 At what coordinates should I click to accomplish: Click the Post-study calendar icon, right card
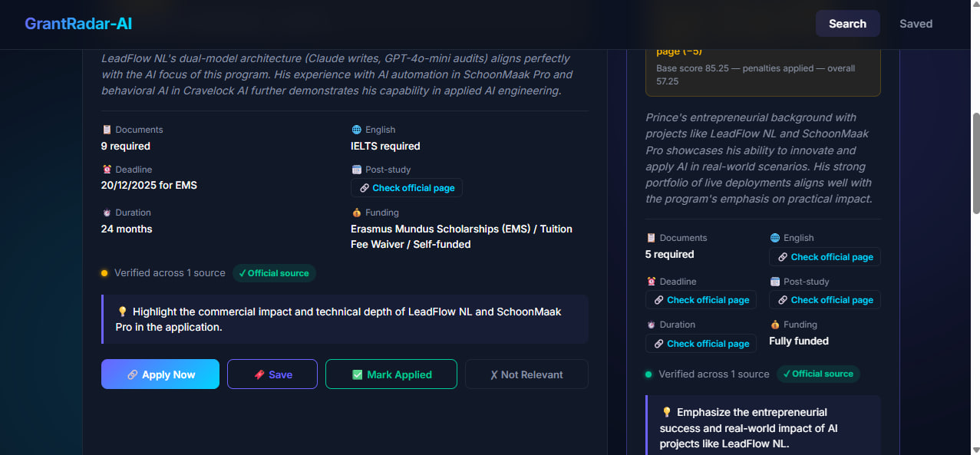774,282
